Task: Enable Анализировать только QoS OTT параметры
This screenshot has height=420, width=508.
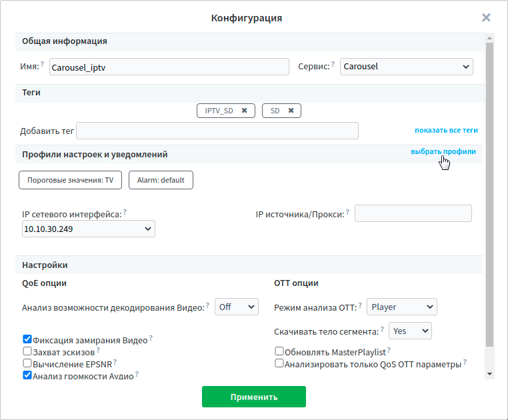Action: [x=279, y=363]
